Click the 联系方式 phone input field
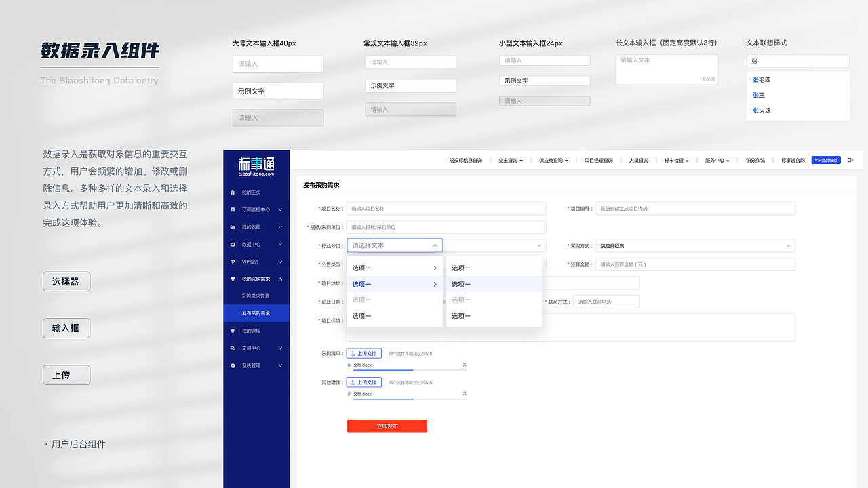Screen dimensions: 868x488 (606, 302)
